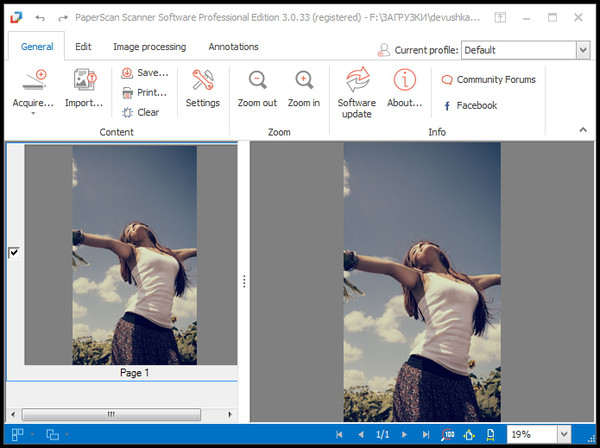Click the Zoom out magnifier
This screenshot has width=600, height=448.
[257, 82]
